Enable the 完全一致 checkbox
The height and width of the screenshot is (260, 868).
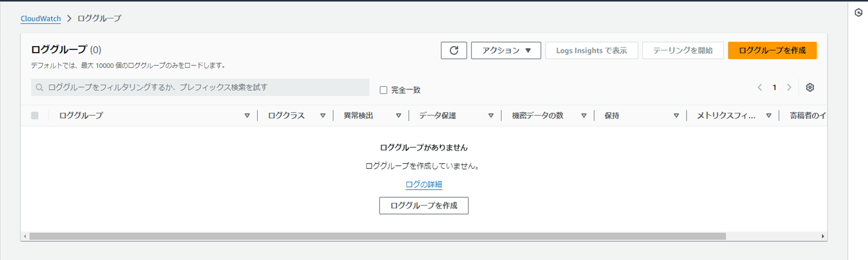383,90
